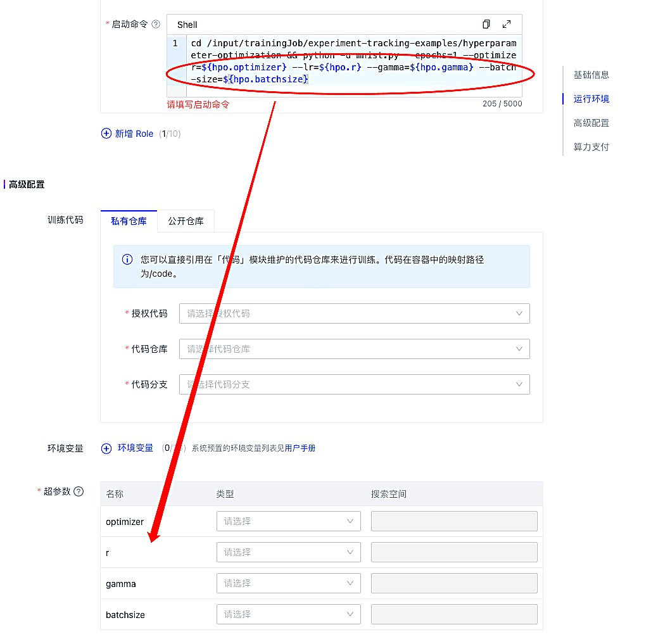
Task: Click the optimizer search space field
Action: 454,521
